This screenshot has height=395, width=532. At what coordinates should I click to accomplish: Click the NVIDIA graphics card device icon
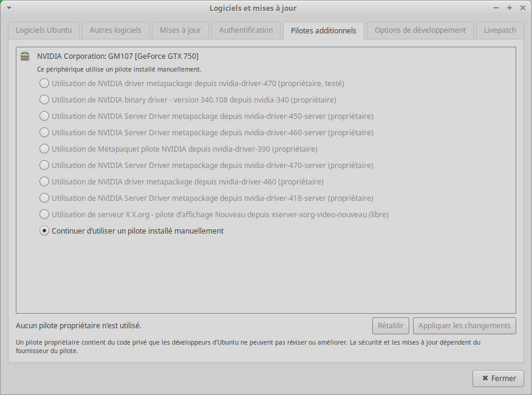(25, 56)
